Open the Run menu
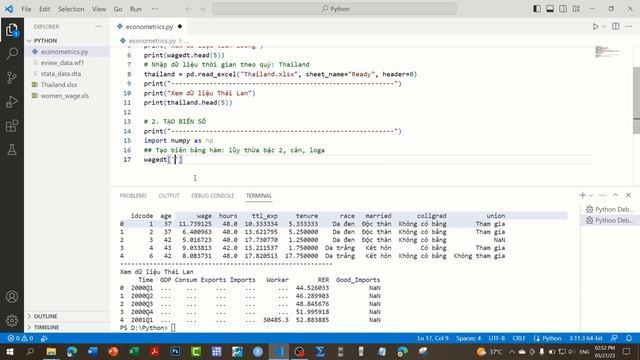This screenshot has width=640, height=360. (136, 9)
